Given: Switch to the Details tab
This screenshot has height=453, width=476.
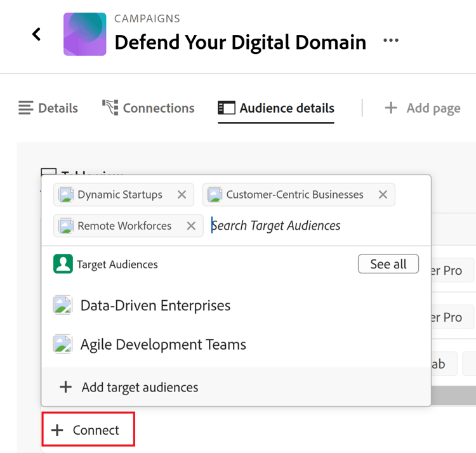Looking at the screenshot, I should pos(48,108).
